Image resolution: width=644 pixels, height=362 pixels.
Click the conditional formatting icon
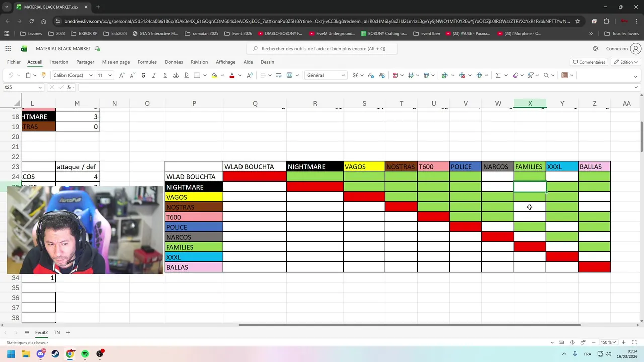(x=395, y=75)
